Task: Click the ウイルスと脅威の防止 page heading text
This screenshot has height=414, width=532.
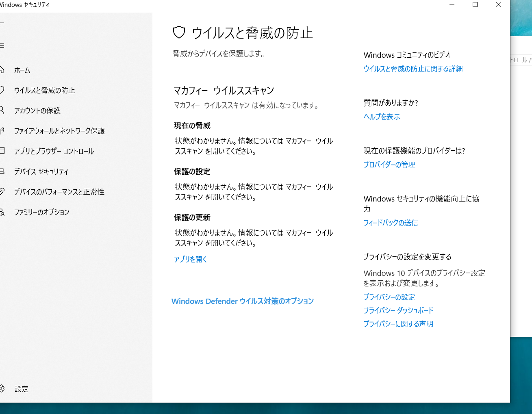Action: click(x=252, y=33)
